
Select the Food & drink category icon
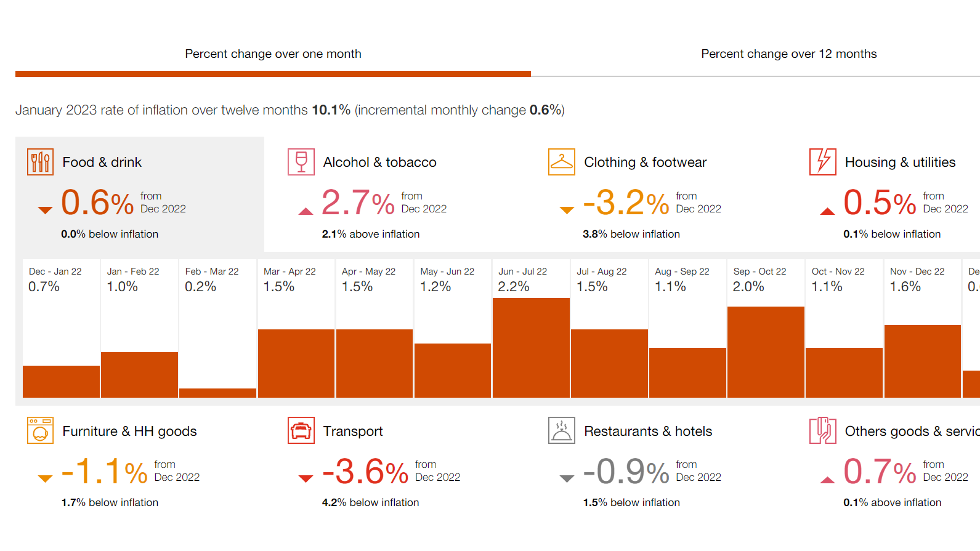tap(40, 162)
